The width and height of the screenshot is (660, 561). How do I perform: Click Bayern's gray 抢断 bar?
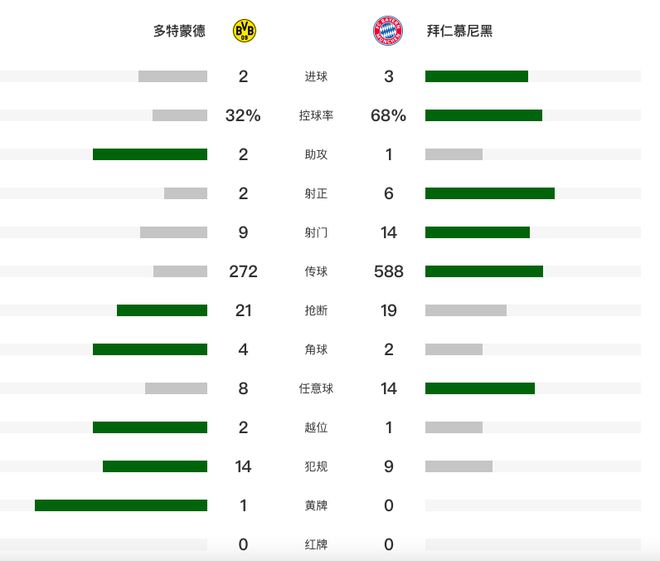[x=465, y=310]
